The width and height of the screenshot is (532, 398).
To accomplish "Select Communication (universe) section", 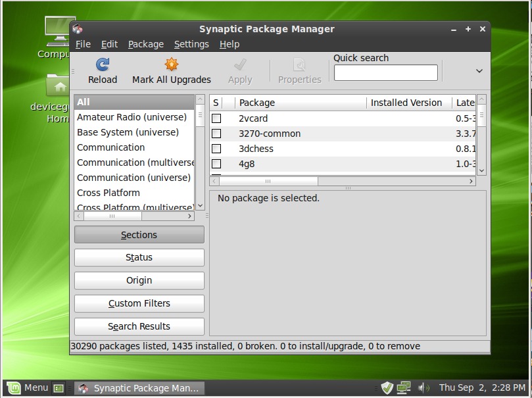I will [x=134, y=178].
